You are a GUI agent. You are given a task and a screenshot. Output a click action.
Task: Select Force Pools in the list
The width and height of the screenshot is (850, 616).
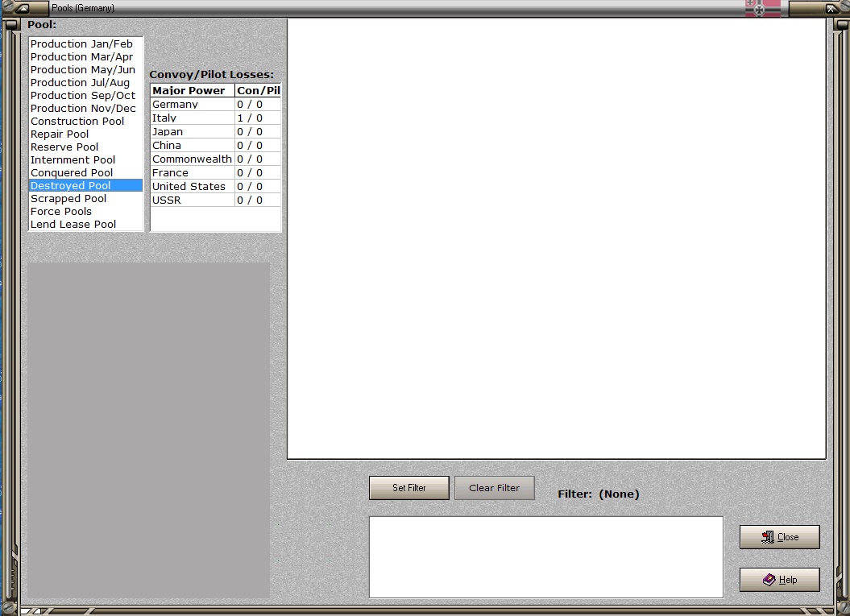[85, 211]
